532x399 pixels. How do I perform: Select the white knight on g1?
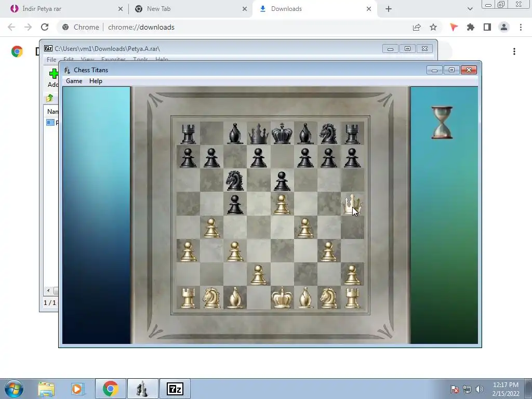pos(328,298)
